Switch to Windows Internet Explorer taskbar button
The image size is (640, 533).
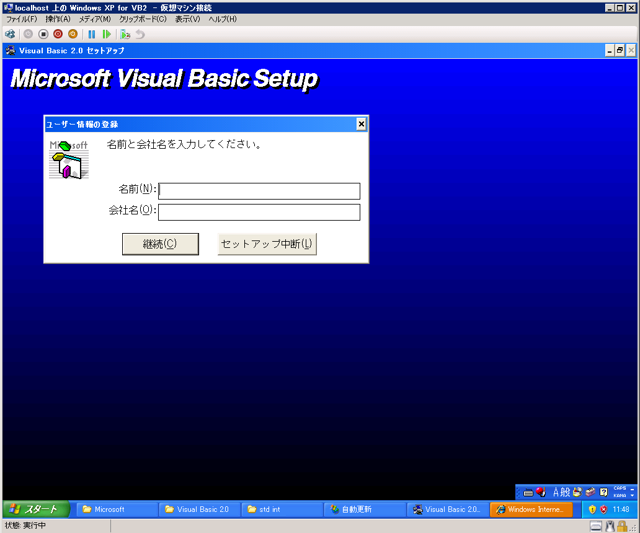(x=531, y=509)
